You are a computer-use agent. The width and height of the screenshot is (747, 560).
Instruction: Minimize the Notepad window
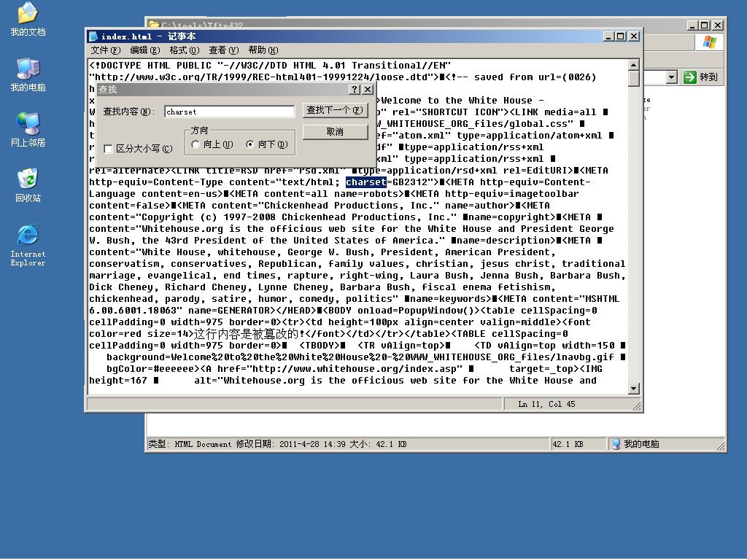(608, 36)
